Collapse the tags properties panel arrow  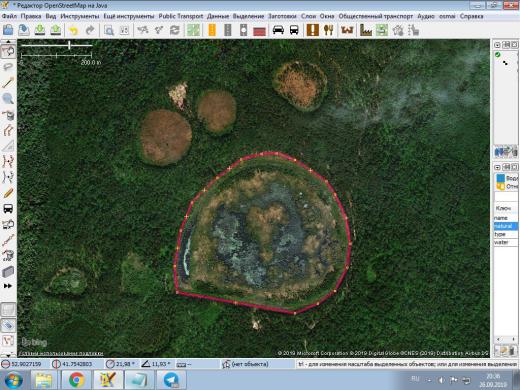[x=497, y=167]
